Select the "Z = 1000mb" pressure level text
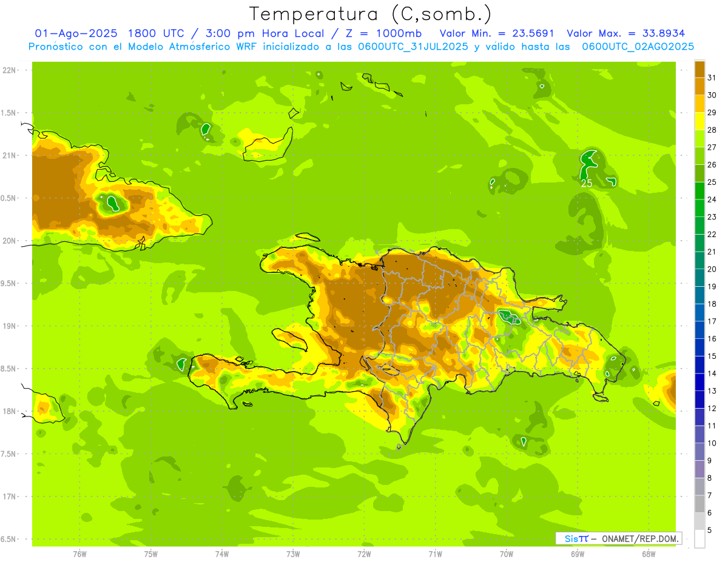 point(383,33)
